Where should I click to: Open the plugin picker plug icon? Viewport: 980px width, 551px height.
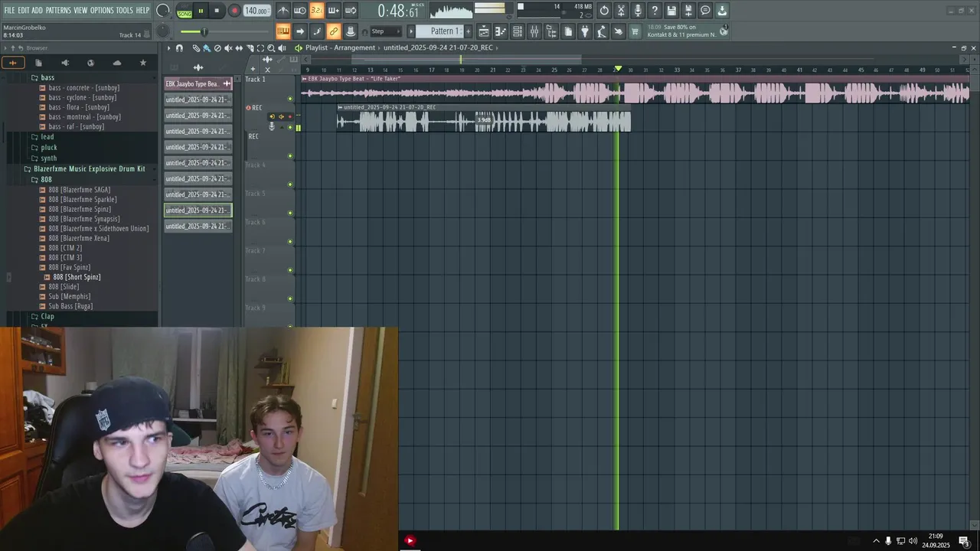click(585, 31)
